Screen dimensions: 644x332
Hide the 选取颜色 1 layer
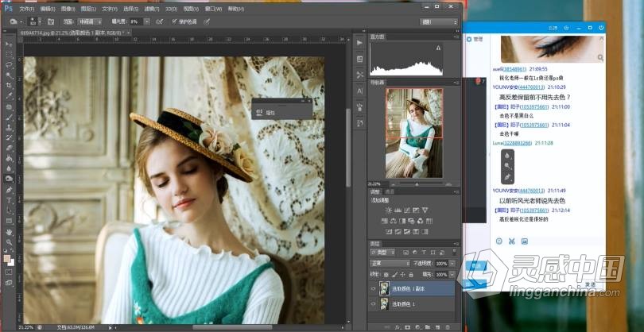[x=373, y=304]
